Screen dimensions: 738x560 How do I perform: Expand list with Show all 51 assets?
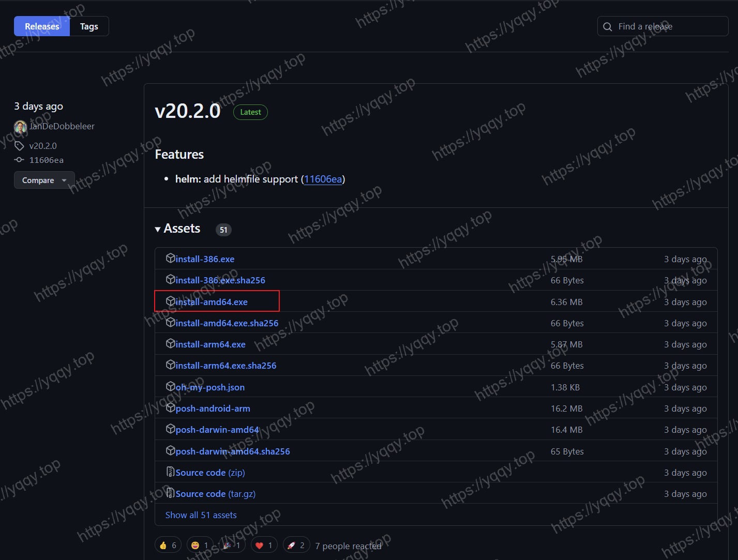201,515
